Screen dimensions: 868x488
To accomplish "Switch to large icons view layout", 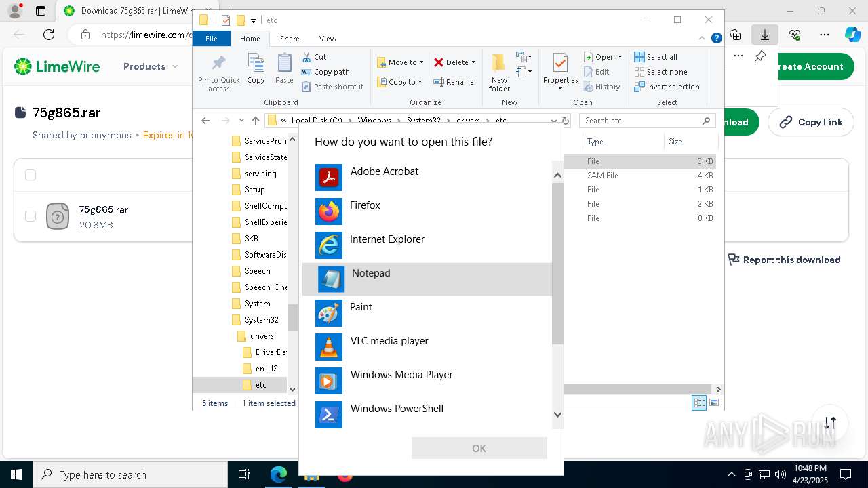I will tap(713, 403).
